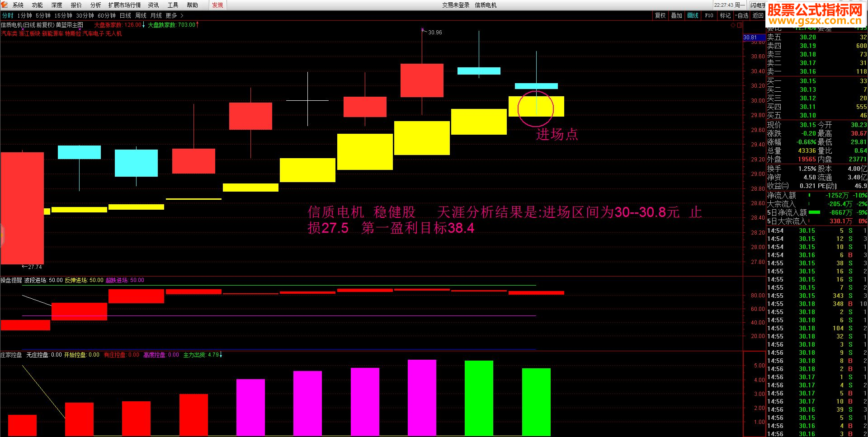Open the 报价 menu
This screenshot has width=868, height=437.
click(76, 5)
